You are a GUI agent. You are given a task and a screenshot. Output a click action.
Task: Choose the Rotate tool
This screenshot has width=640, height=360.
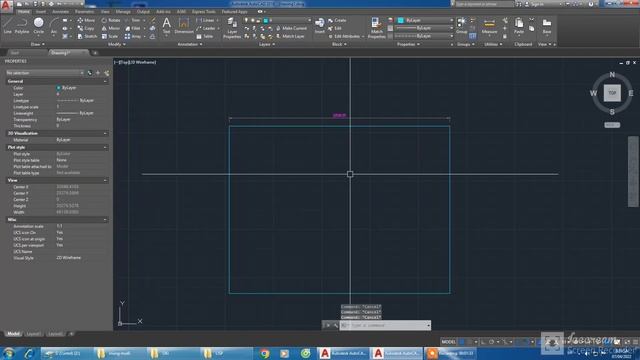click(111, 20)
